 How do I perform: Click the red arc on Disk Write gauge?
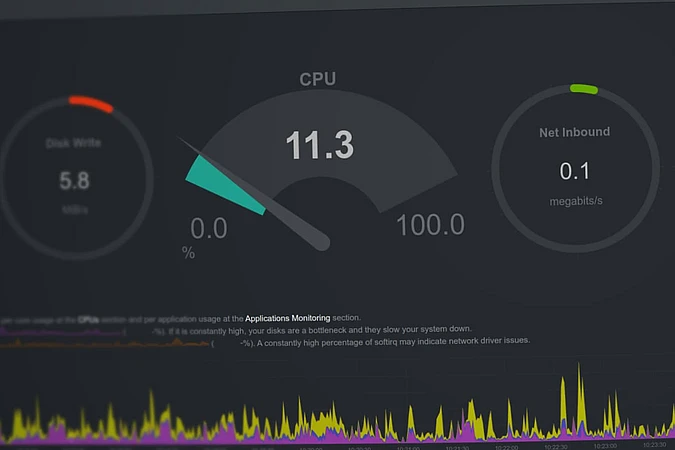click(91, 103)
